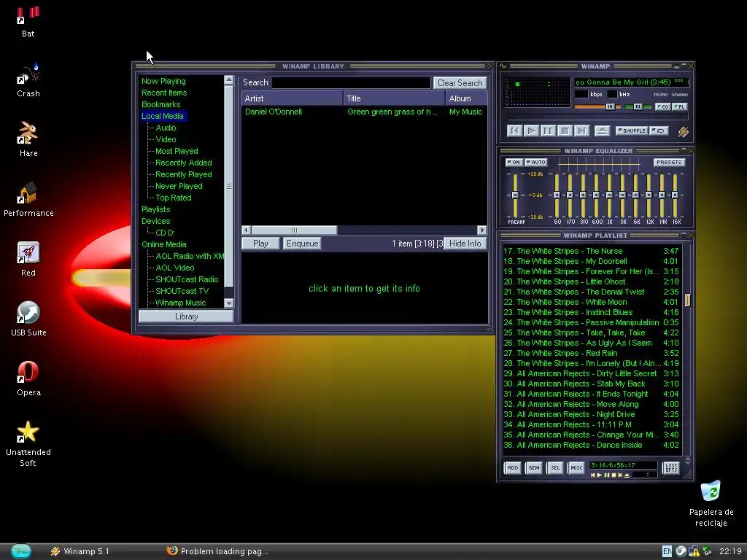The width and height of the screenshot is (747, 560).
Task: Click the PREAMP slider in equalizer
Action: pyautogui.click(x=515, y=195)
